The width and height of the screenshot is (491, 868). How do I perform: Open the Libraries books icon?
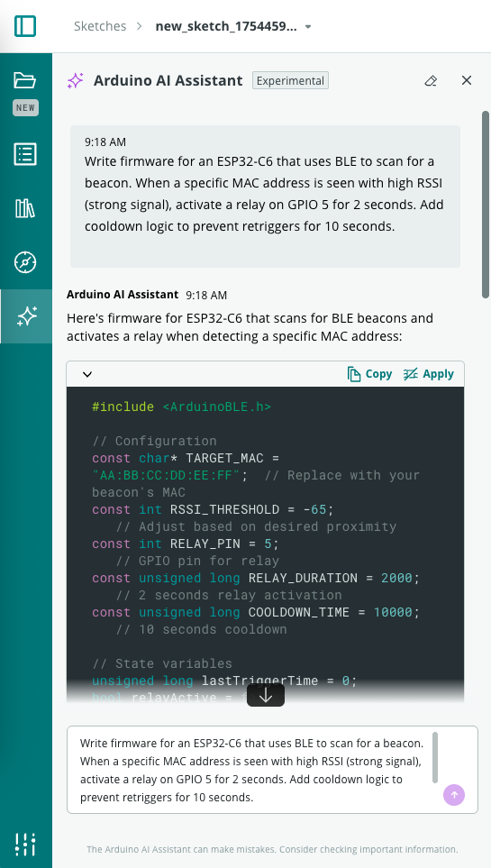tap(25, 209)
